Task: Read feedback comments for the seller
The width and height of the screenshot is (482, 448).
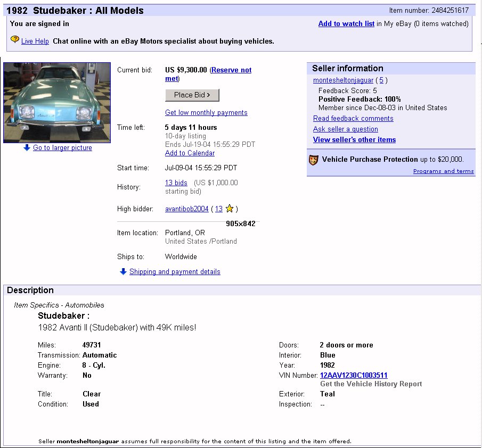Action: [x=353, y=119]
